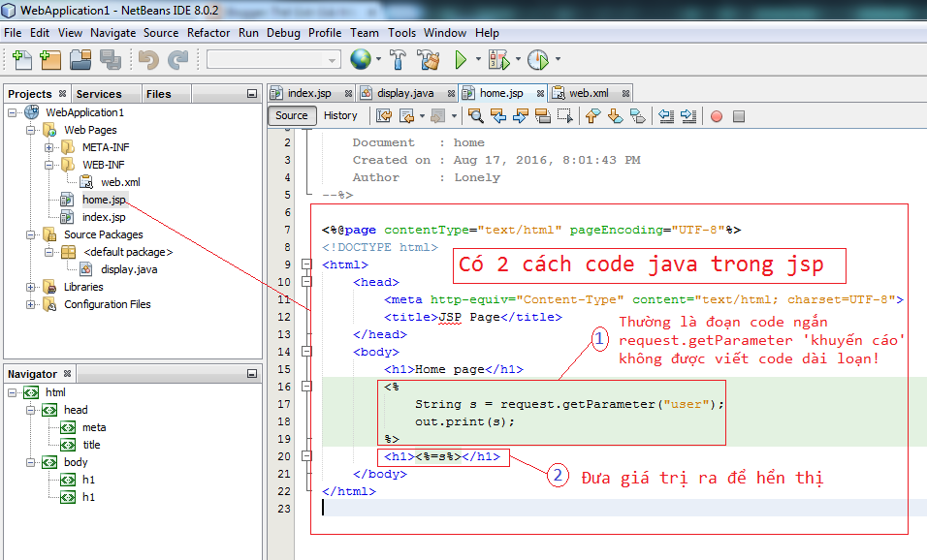Open Find in the editor toolbar magnifier
The height and width of the screenshot is (560, 927).
click(x=477, y=115)
